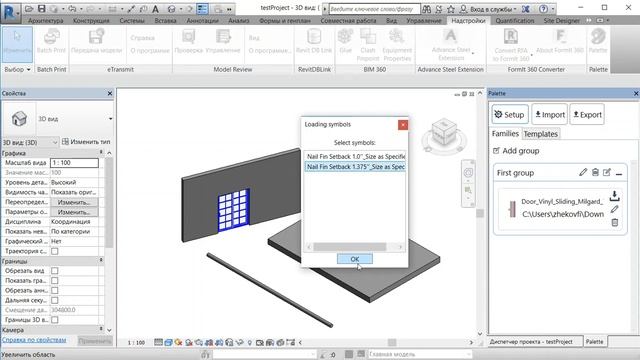Collapse First group with the minus icon
The height and width of the screenshot is (360, 640).
pos(619,173)
